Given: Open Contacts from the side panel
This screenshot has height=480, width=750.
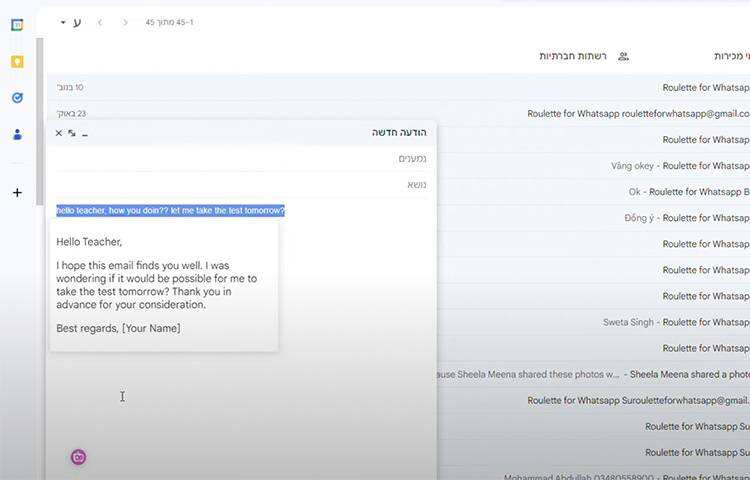Looking at the screenshot, I should pyautogui.click(x=17, y=134).
